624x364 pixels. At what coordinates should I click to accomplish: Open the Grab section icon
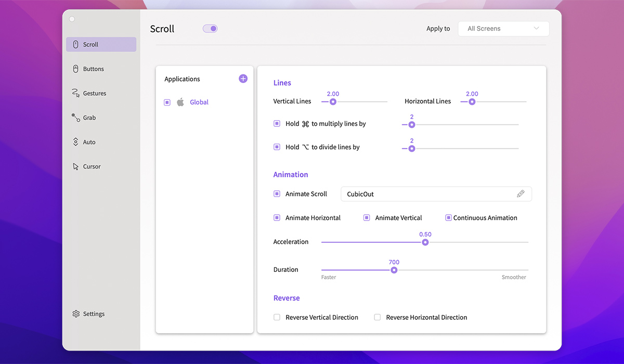[76, 118]
